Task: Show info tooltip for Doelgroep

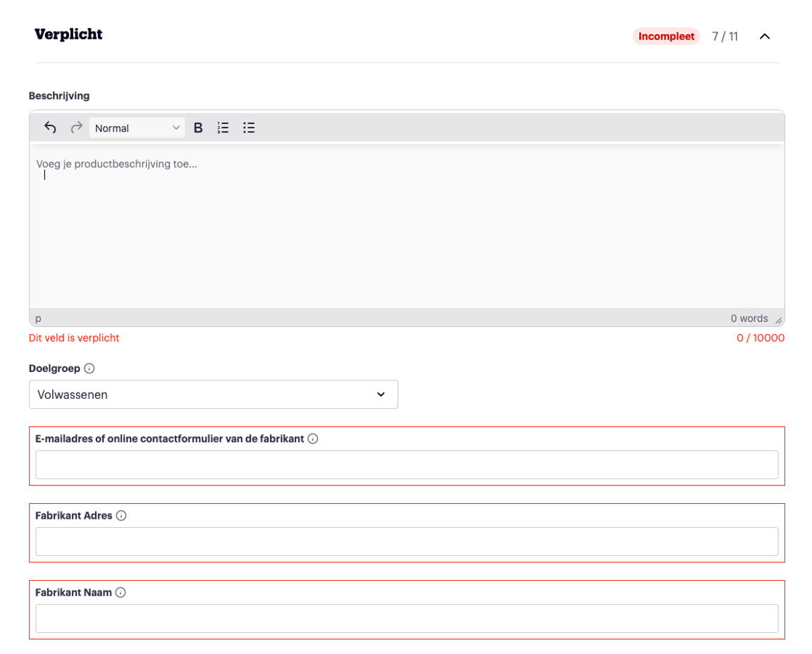Action: click(89, 368)
